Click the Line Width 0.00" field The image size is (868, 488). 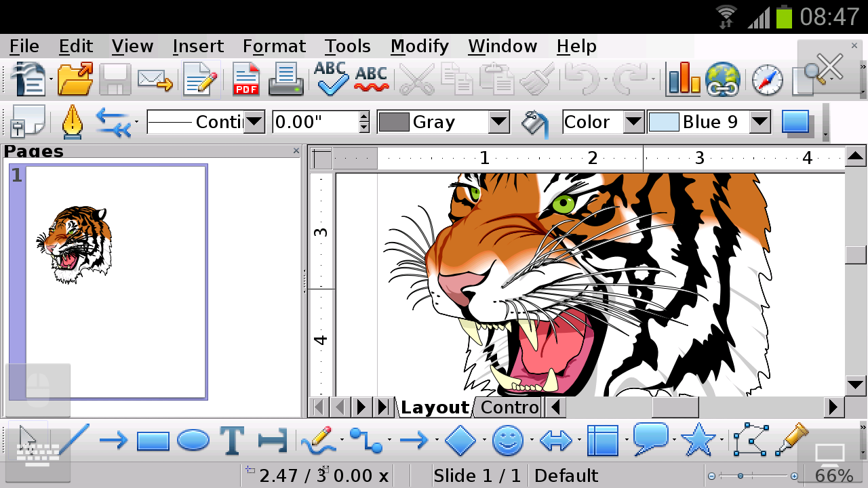315,122
